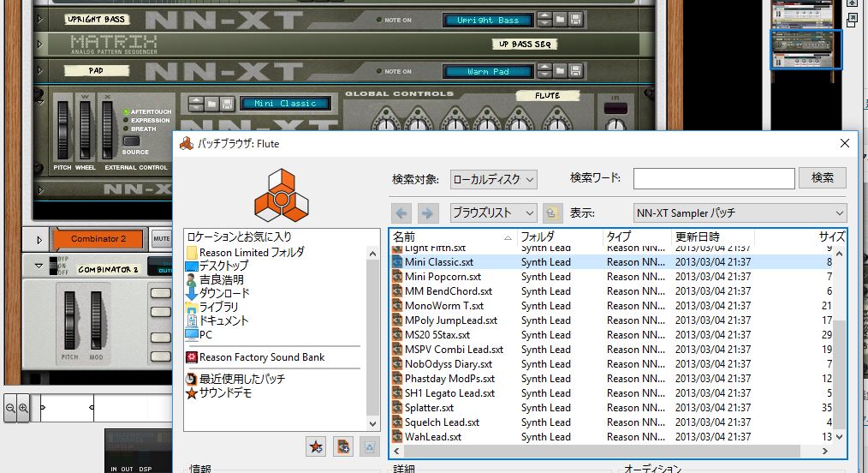Click the FLUTE device name label
868x473 pixels.
tap(548, 96)
